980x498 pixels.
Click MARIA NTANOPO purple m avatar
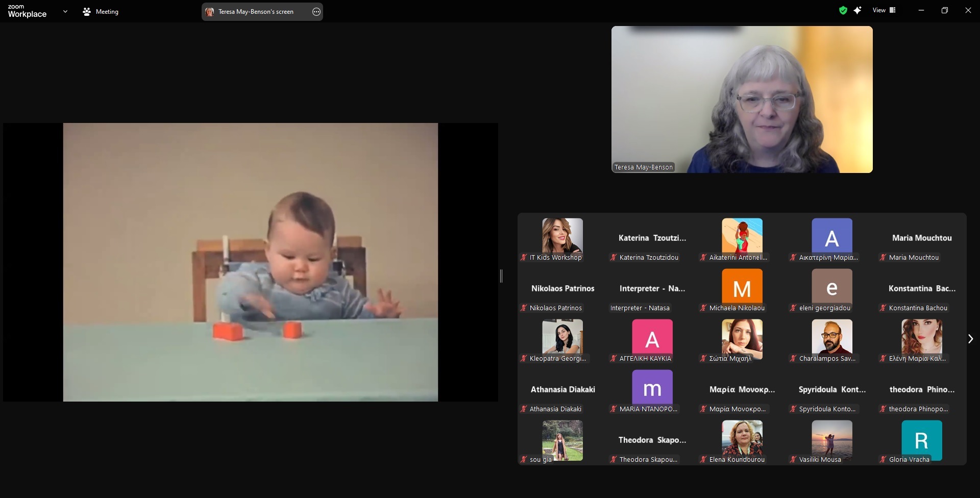tap(652, 387)
